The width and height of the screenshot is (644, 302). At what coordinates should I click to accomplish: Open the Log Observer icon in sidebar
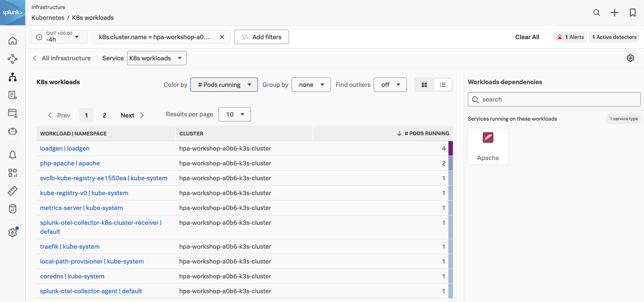pos(12,95)
